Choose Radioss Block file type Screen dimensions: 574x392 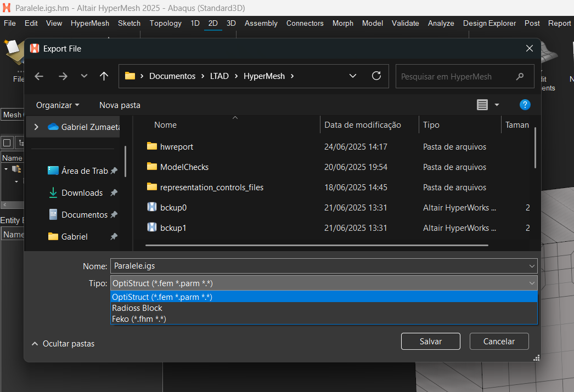324,308
